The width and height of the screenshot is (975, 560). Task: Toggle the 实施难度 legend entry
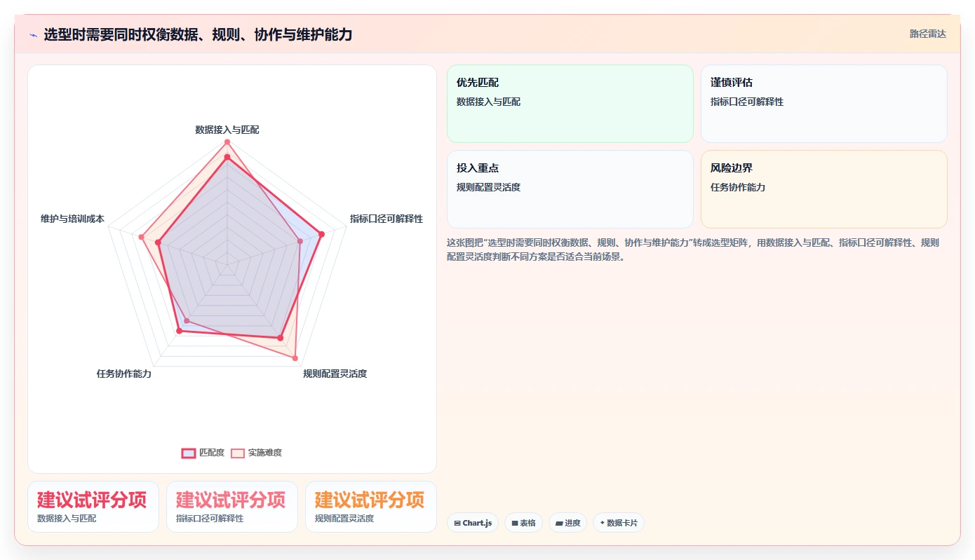click(x=257, y=453)
